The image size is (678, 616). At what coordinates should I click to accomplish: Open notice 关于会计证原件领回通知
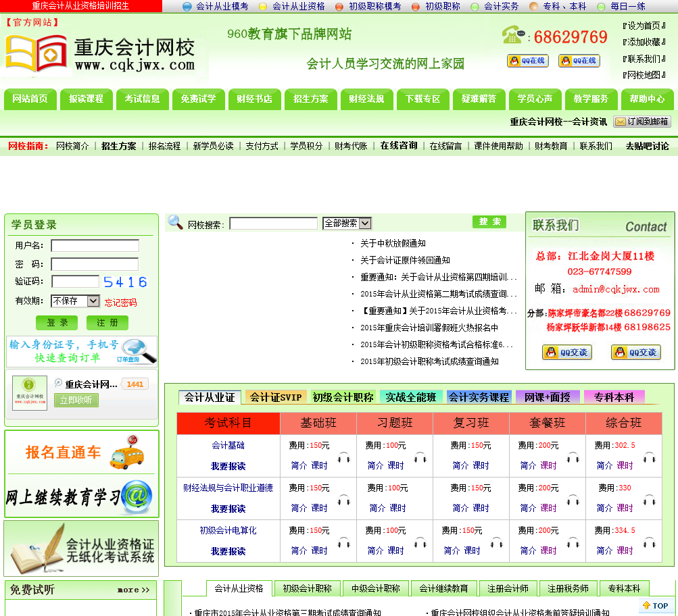tap(405, 260)
